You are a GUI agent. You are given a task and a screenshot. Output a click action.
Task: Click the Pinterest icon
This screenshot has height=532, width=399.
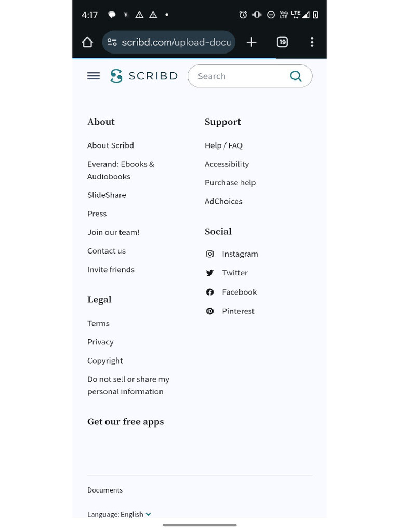(210, 311)
